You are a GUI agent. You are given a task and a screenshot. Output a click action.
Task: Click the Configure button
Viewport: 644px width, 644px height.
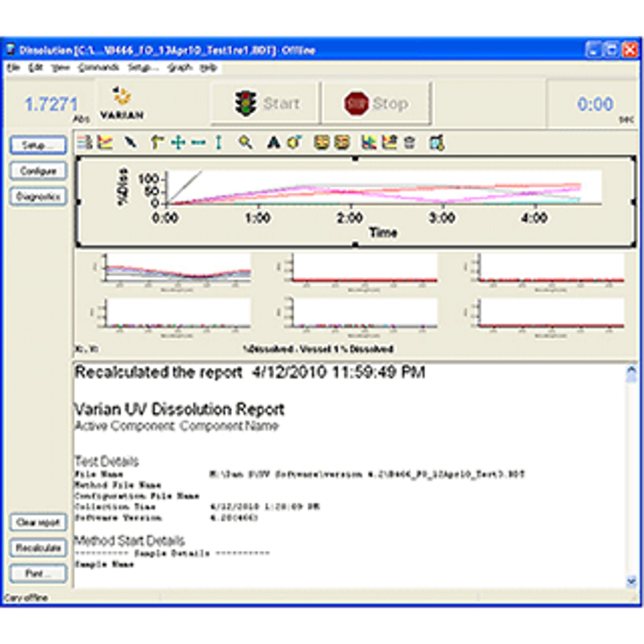tap(38, 171)
